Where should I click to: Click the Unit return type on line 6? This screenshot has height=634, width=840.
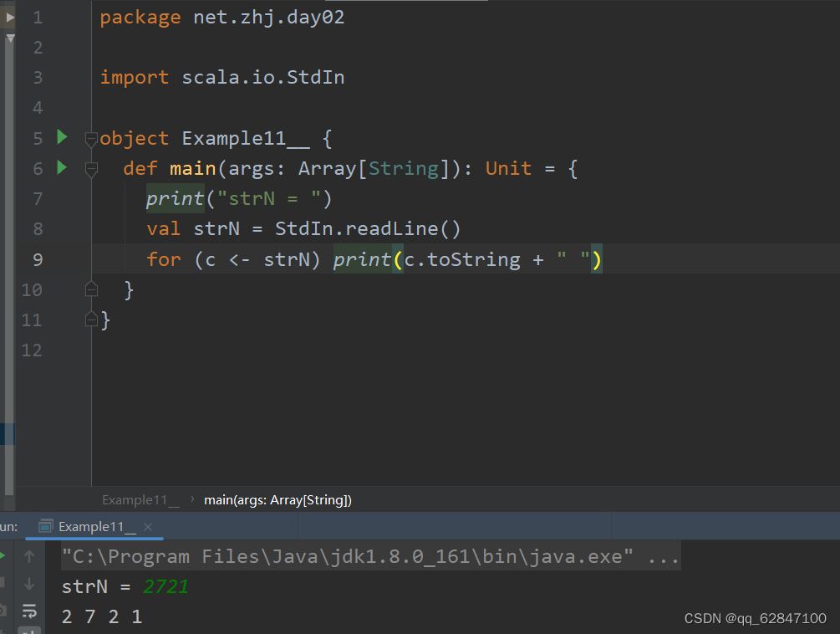(x=508, y=168)
